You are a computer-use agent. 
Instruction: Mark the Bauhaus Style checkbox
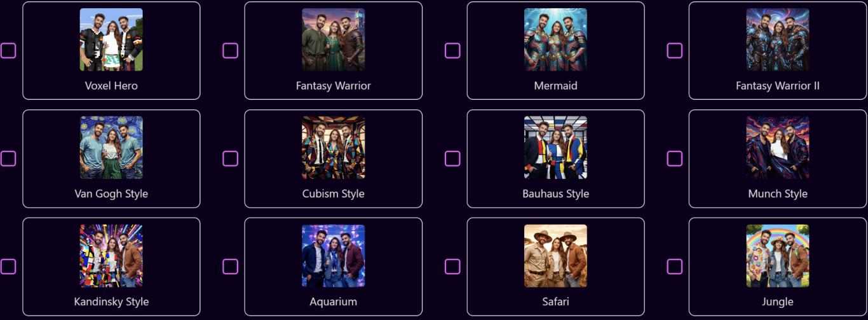pyautogui.click(x=452, y=158)
